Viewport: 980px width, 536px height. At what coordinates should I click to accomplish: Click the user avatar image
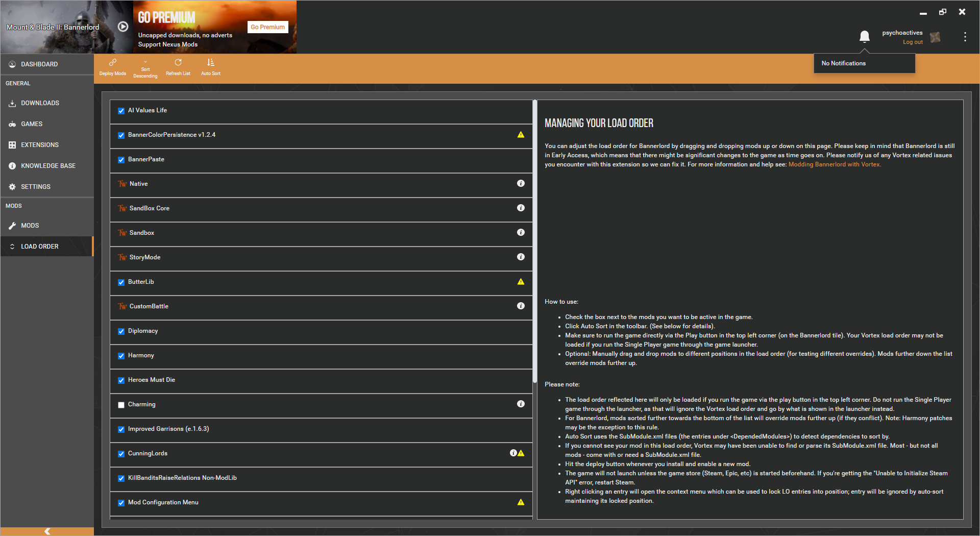pyautogui.click(x=935, y=37)
